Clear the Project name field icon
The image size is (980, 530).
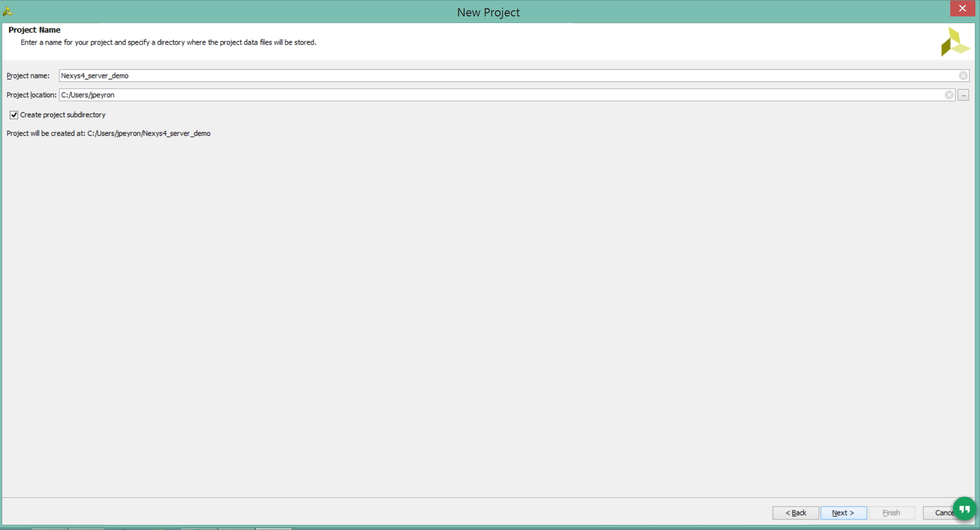click(x=963, y=76)
